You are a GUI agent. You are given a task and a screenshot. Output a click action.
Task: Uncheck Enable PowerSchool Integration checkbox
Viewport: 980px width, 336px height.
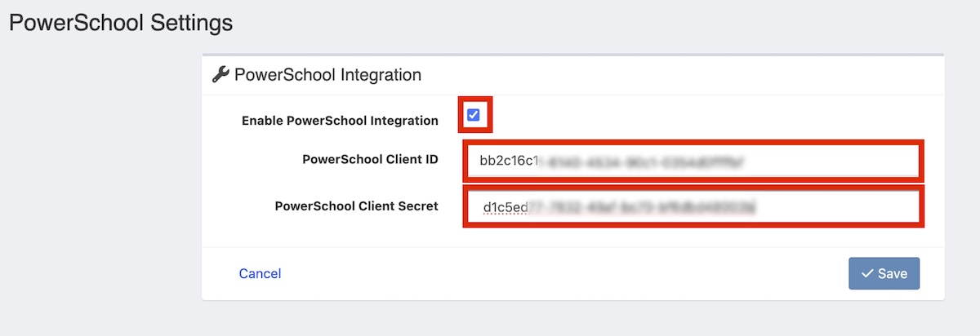click(474, 116)
